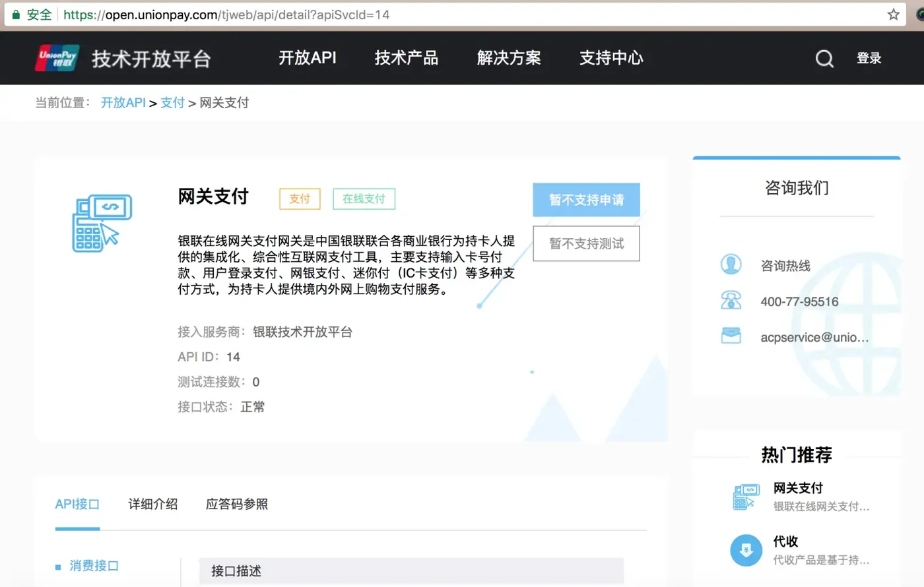Click the blue download icon next to 代收
This screenshot has width=924, height=587.
(746, 550)
